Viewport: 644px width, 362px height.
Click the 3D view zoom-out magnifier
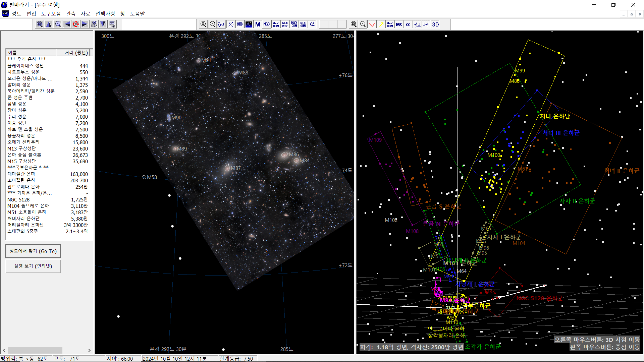363,24
